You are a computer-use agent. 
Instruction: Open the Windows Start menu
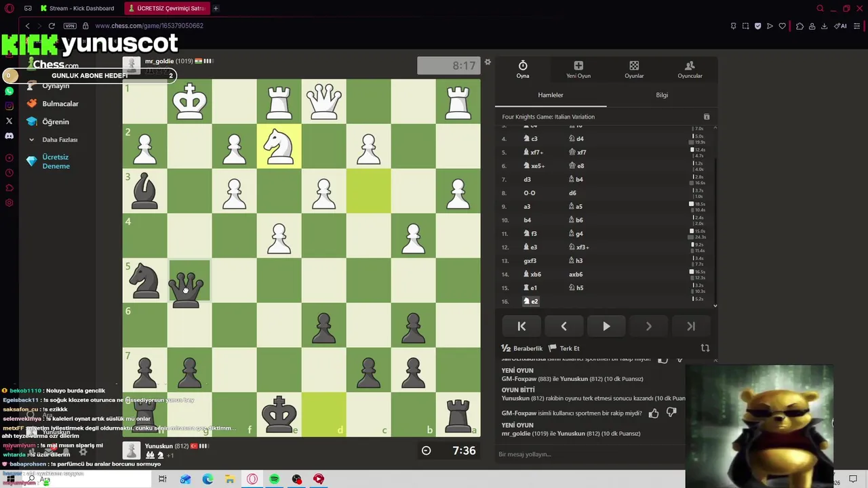tap(10, 479)
